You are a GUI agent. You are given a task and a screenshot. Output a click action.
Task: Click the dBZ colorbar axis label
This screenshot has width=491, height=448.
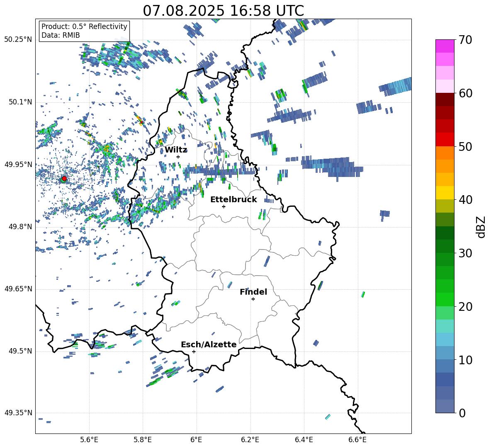point(481,227)
